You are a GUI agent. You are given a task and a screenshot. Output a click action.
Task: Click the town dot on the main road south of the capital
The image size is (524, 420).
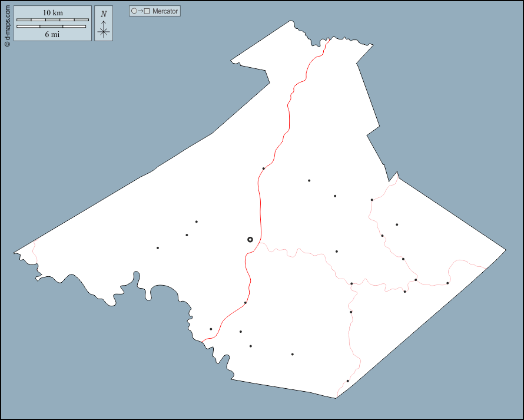click(246, 303)
